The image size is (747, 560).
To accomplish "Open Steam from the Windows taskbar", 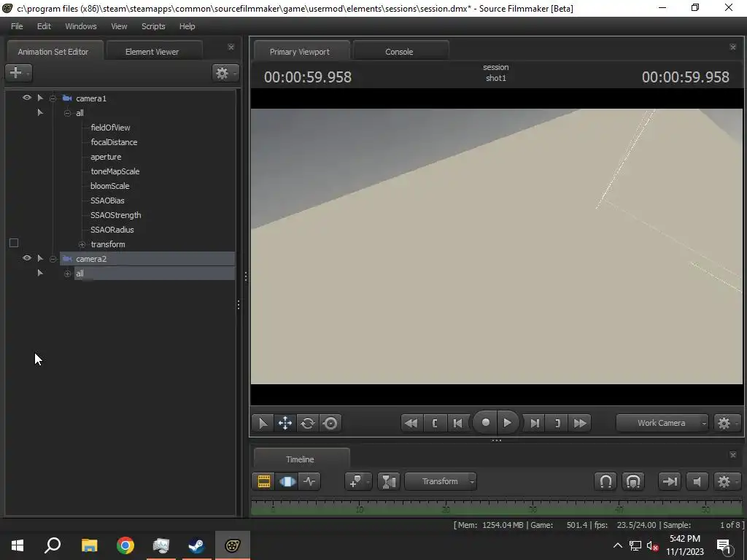I will [196, 545].
